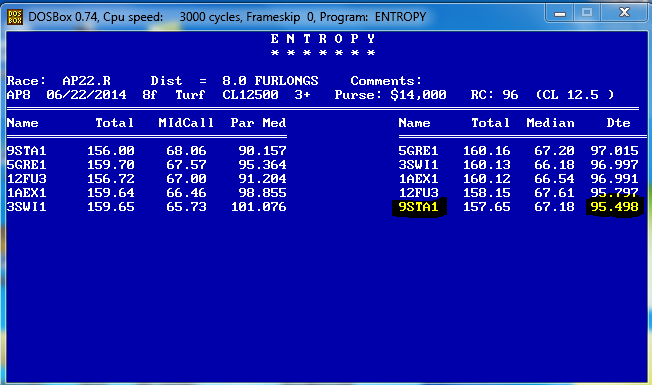Click the Dte value 95.797
This screenshot has width=652, height=385.
pos(615,193)
